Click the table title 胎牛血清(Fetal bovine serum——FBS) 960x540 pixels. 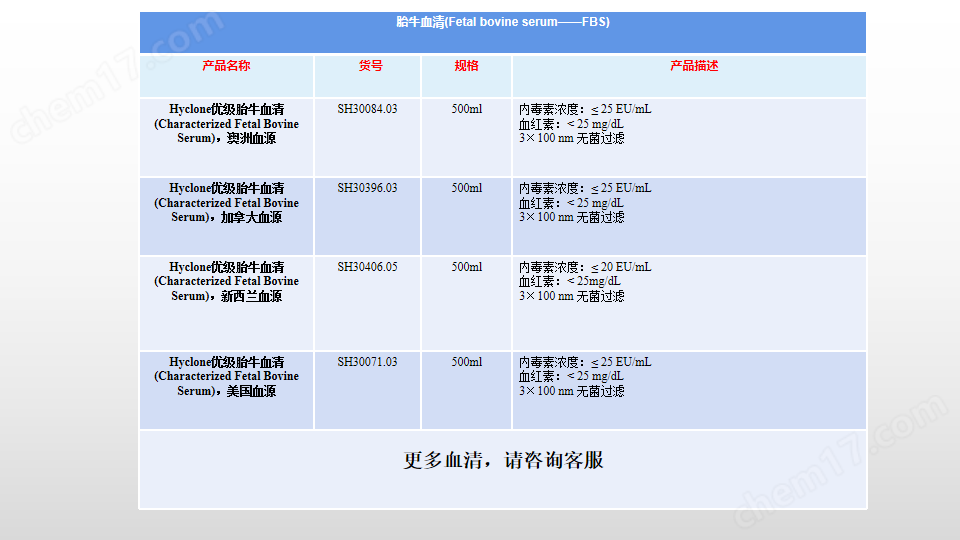click(x=503, y=22)
